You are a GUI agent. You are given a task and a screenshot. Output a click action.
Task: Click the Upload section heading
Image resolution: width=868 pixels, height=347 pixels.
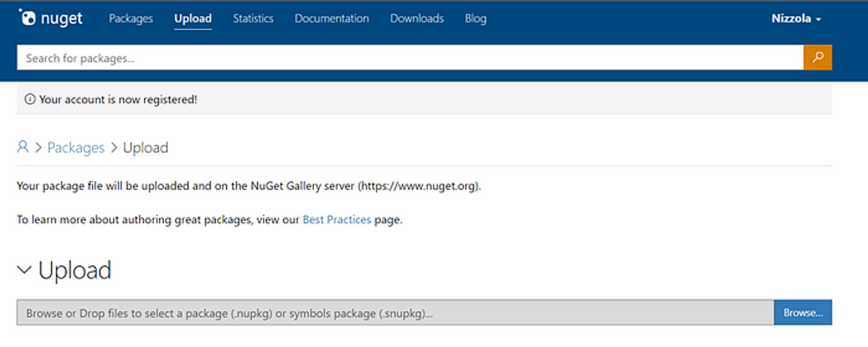75,270
